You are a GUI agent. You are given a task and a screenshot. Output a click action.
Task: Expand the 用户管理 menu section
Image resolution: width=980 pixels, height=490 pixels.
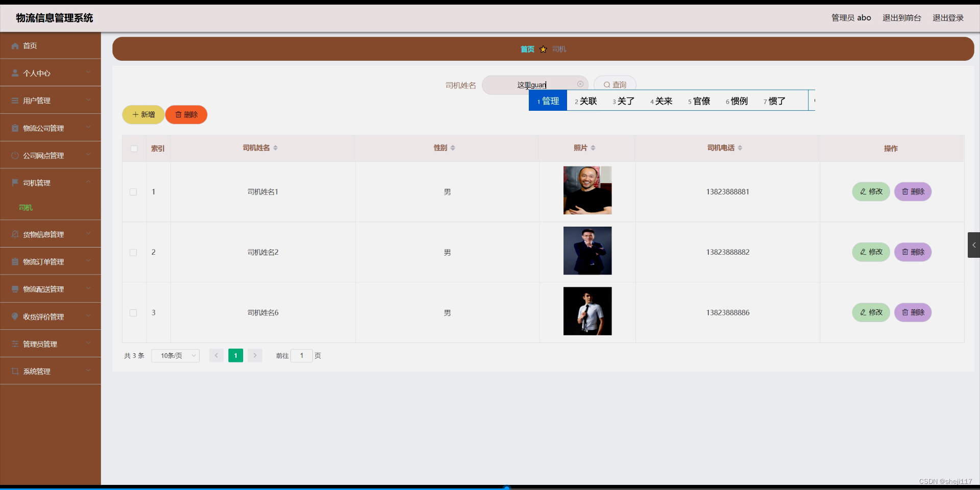click(37, 100)
